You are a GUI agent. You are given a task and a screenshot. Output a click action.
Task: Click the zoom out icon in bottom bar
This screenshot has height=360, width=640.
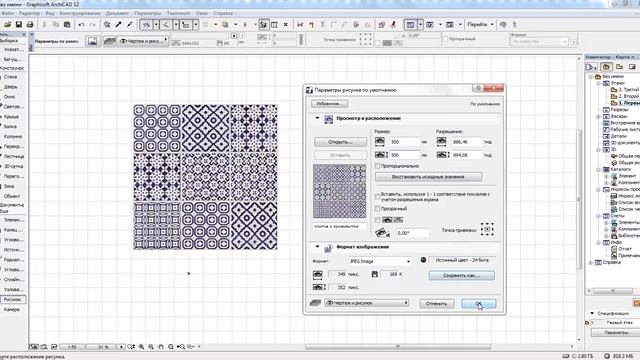point(151,347)
